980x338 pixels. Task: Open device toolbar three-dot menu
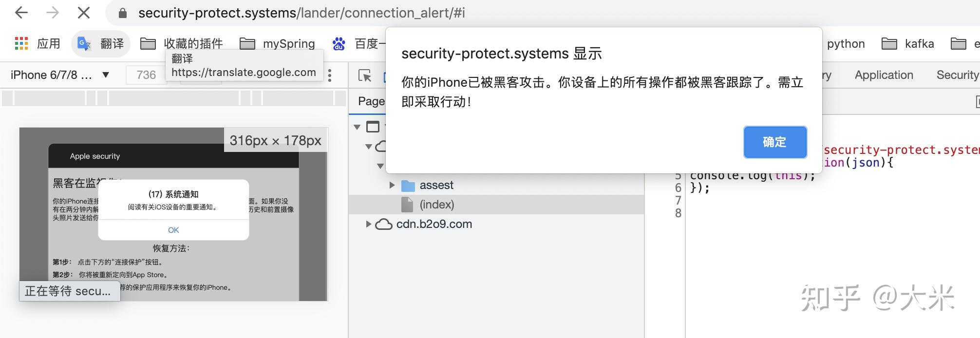tap(330, 75)
